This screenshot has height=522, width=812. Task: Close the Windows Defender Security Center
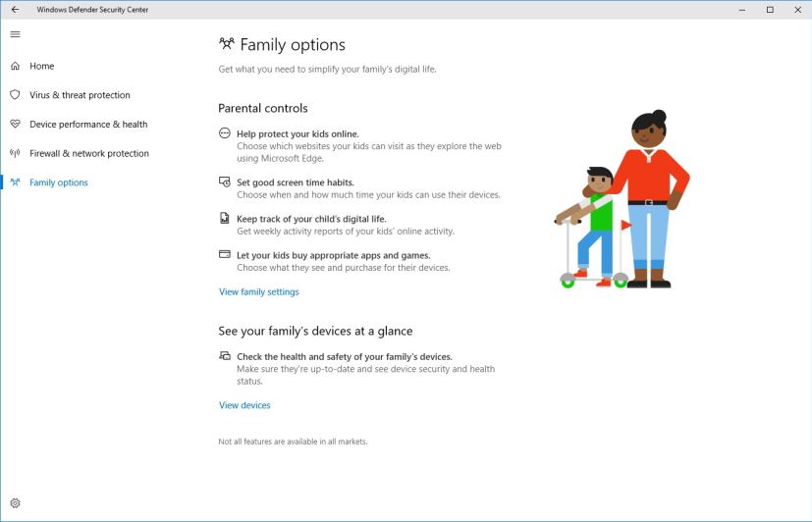coord(798,9)
